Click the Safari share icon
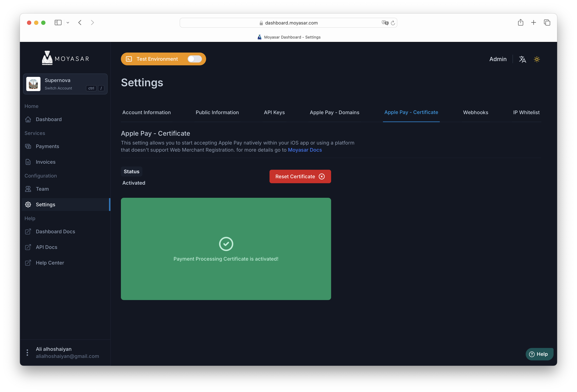This screenshot has height=392, width=577. 521,22
